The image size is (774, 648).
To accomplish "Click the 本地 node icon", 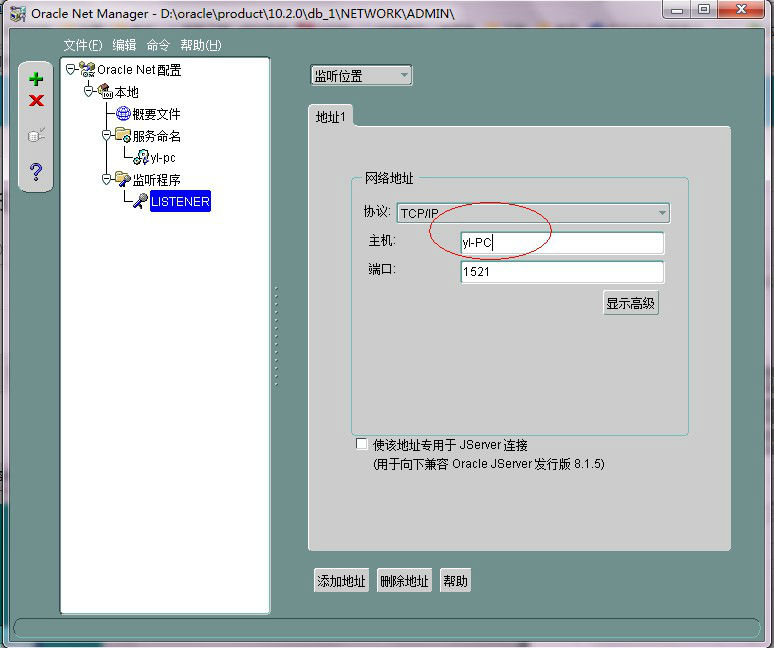I will pyautogui.click(x=106, y=91).
